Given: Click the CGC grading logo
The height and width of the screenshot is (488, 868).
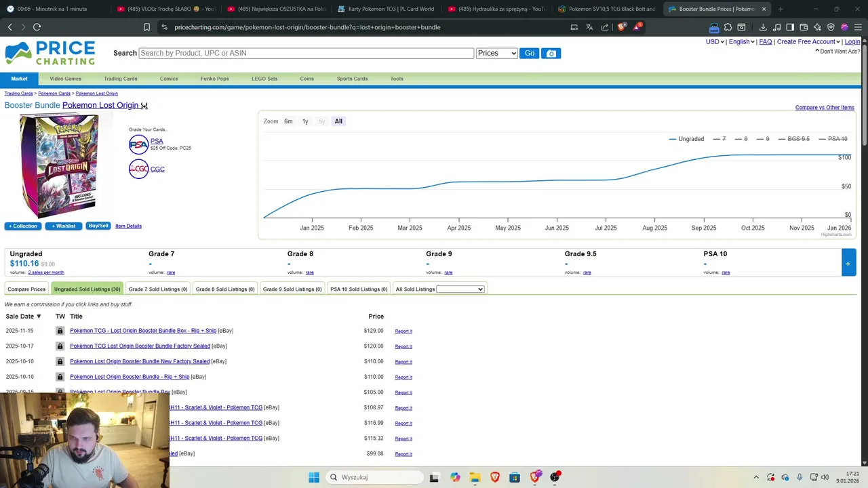Looking at the screenshot, I should 138,169.
